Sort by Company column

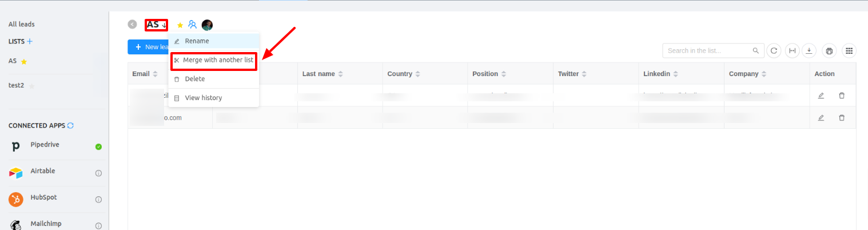pyautogui.click(x=764, y=74)
